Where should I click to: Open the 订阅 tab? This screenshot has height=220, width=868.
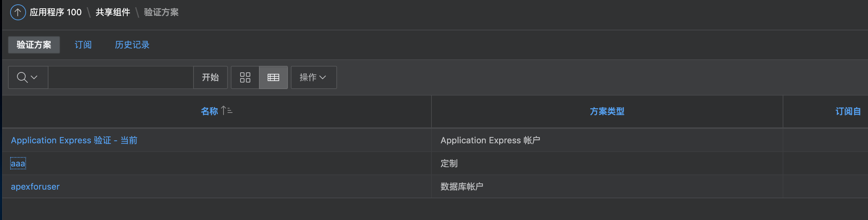(83, 45)
